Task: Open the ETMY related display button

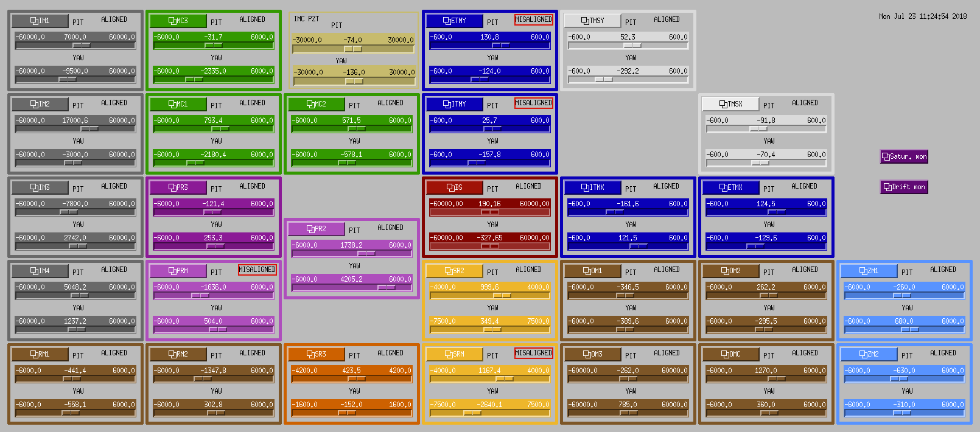Action: 455,21
